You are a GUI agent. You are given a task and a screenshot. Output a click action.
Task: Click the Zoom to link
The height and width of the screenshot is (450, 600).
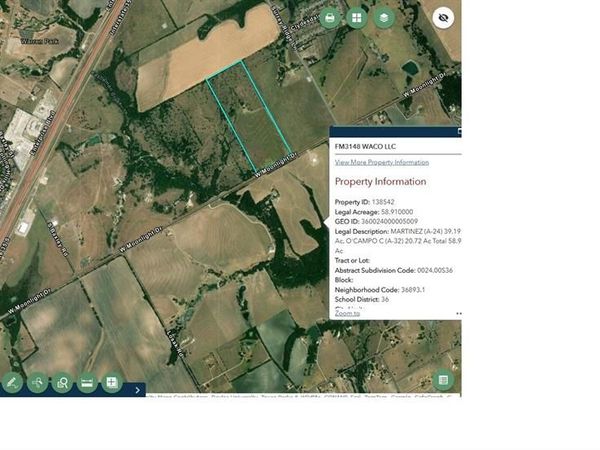[347, 313]
